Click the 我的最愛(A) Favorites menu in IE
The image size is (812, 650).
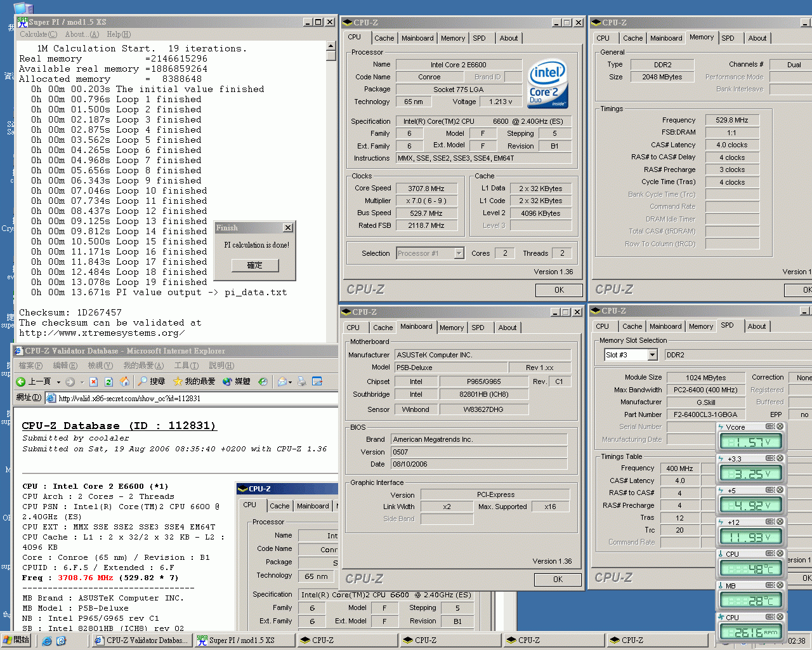[x=143, y=366]
